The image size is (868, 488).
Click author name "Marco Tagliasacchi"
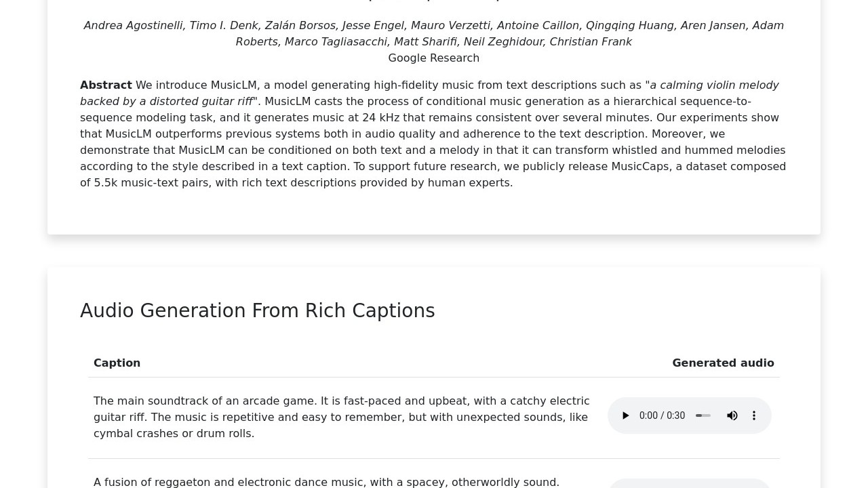coord(336,41)
